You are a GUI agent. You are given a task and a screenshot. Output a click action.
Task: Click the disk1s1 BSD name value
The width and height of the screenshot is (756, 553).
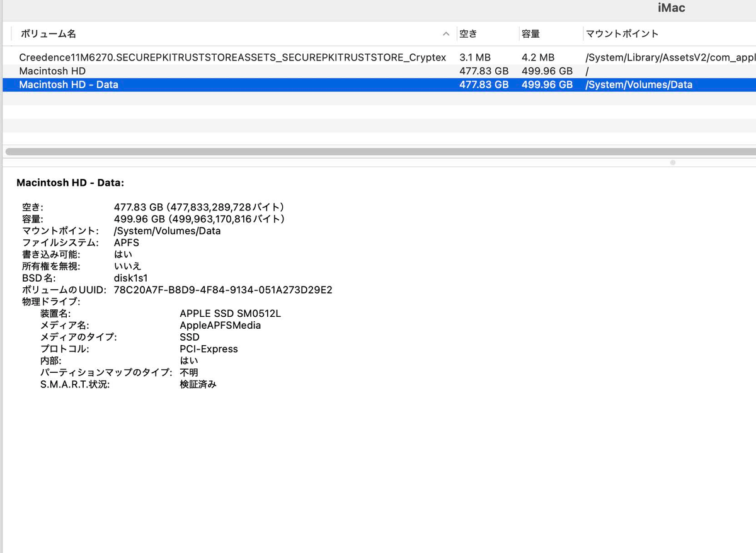pyautogui.click(x=131, y=278)
